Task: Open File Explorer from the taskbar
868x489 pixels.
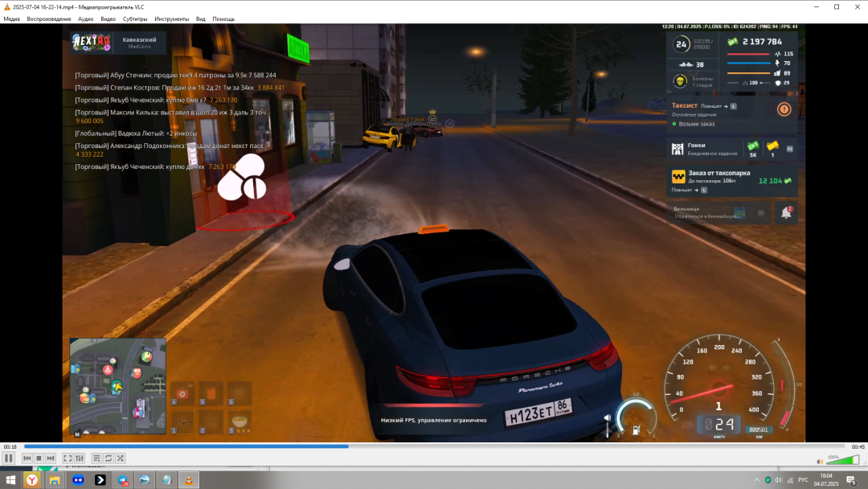Action: click(x=55, y=479)
